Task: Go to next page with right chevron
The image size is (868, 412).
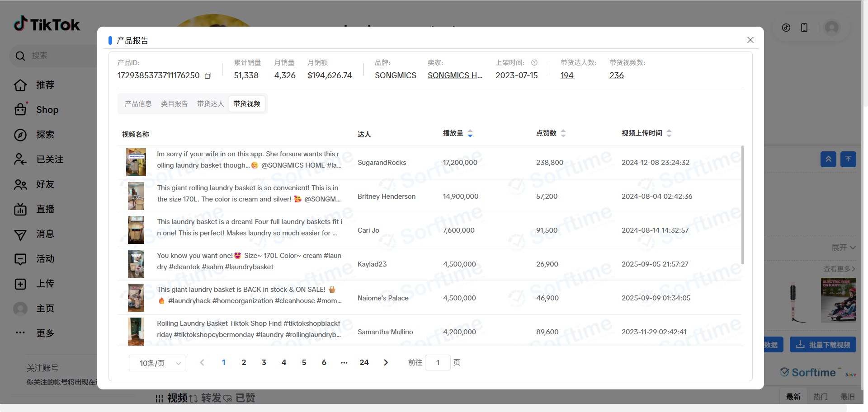Action: pos(386,362)
